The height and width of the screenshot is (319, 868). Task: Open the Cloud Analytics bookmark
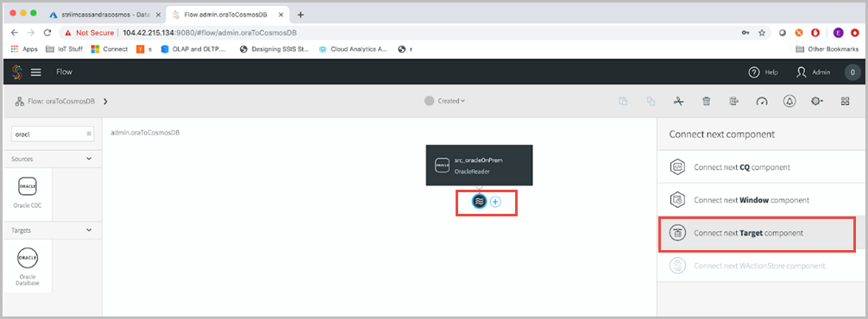click(x=353, y=48)
